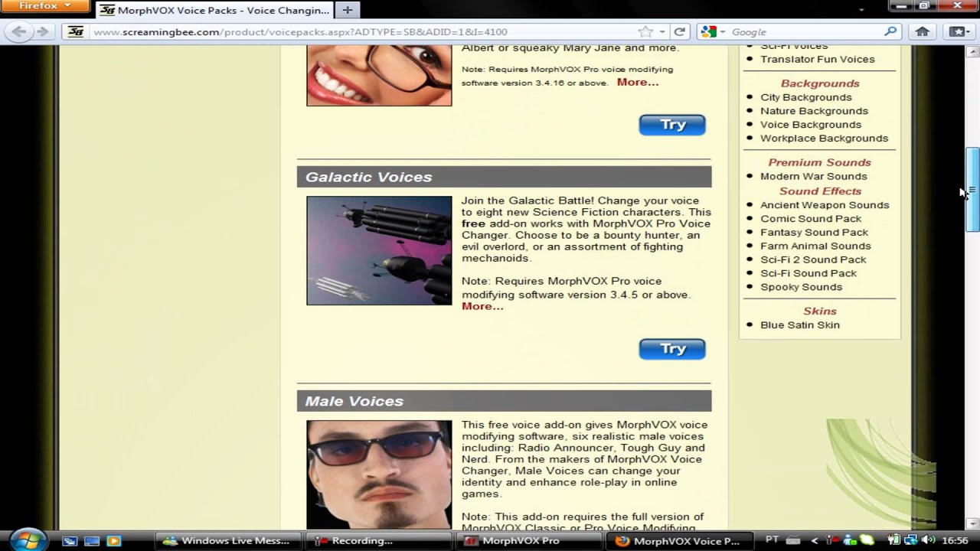Launch Windows Media Player quick launch icon
Image resolution: width=980 pixels, height=551 pixels.
[114, 540]
